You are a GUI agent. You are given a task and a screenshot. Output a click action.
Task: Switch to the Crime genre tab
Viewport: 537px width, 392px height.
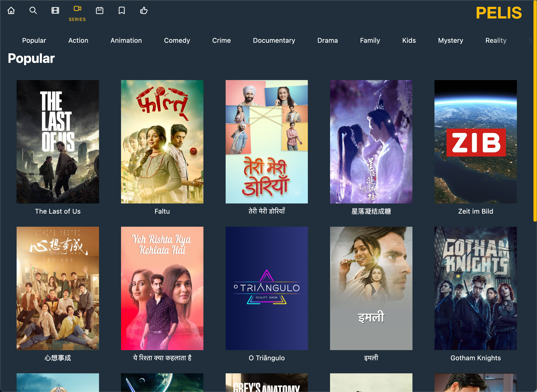coord(221,40)
